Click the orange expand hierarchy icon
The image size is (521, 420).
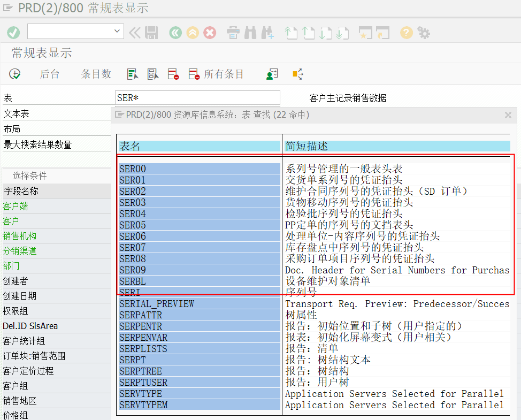[x=298, y=74]
